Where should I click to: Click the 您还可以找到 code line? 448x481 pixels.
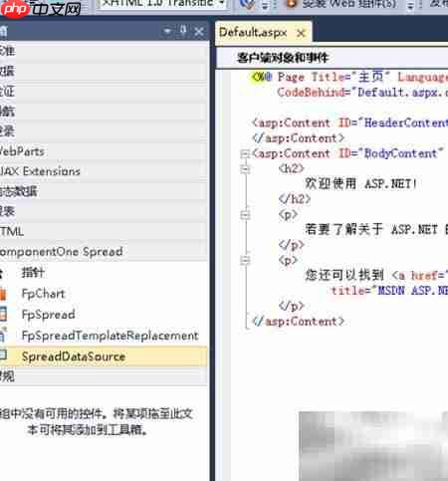376,275
